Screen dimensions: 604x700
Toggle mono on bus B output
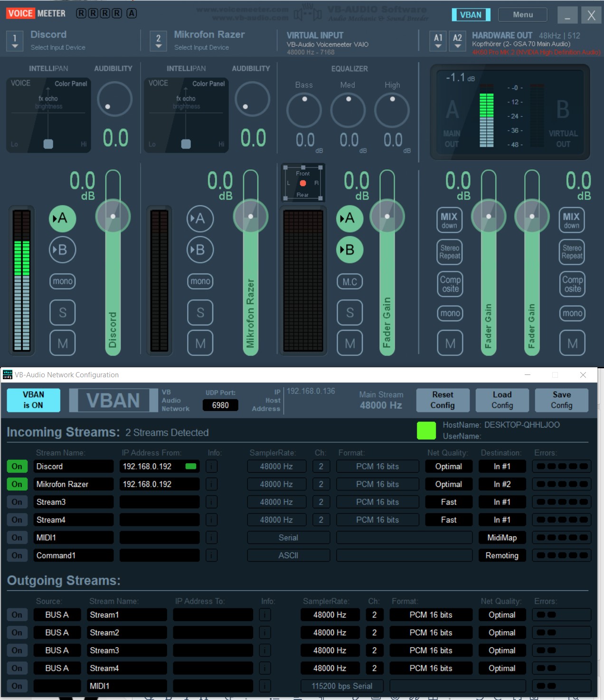point(573,313)
